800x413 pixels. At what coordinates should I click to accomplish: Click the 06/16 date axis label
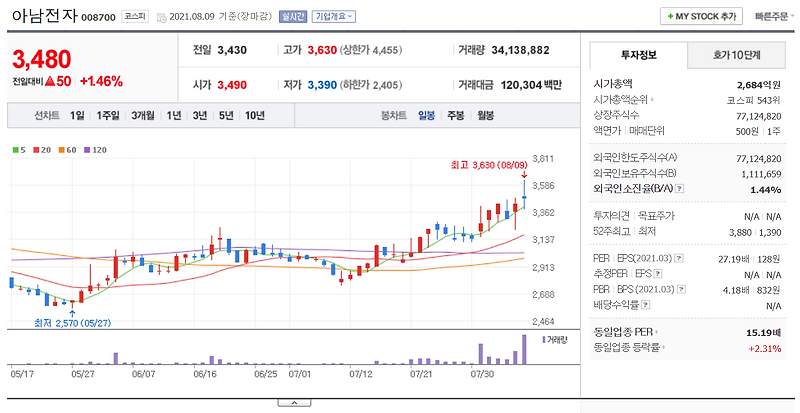tap(205, 374)
